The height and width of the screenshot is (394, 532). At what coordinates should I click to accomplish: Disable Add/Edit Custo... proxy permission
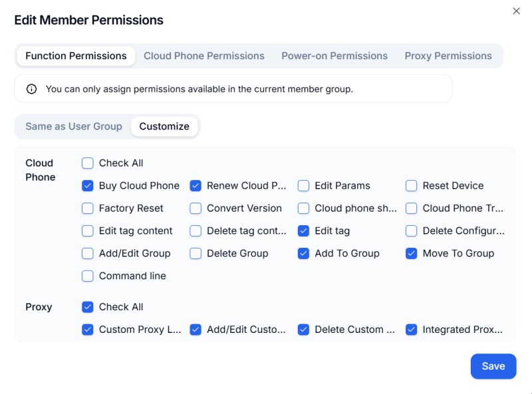196,330
